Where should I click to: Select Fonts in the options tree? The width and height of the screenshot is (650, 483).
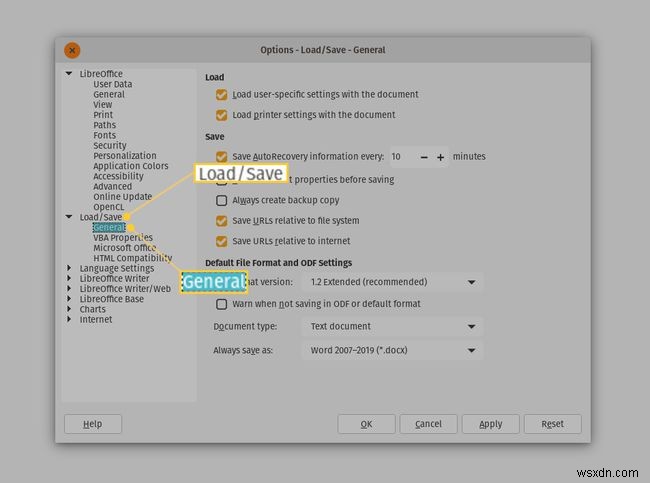pos(104,135)
